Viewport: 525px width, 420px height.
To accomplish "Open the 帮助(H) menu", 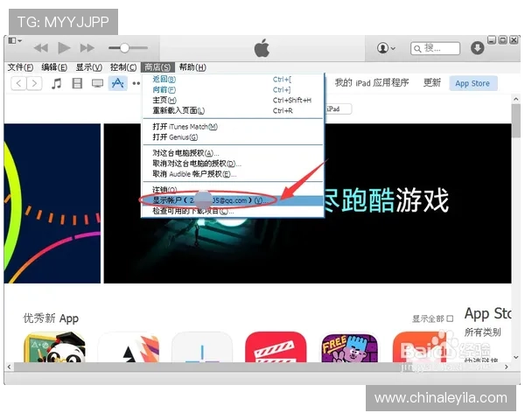I will (x=192, y=67).
